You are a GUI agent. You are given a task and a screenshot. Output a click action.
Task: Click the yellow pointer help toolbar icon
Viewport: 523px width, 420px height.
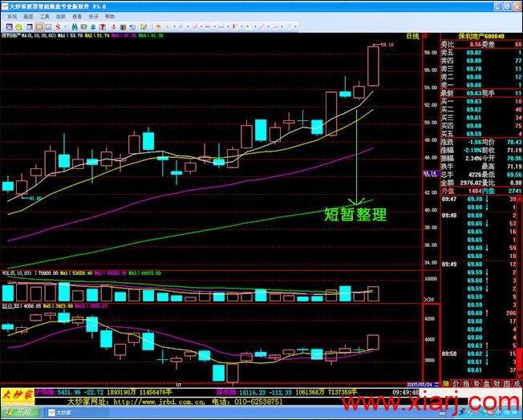tap(144, 26)
